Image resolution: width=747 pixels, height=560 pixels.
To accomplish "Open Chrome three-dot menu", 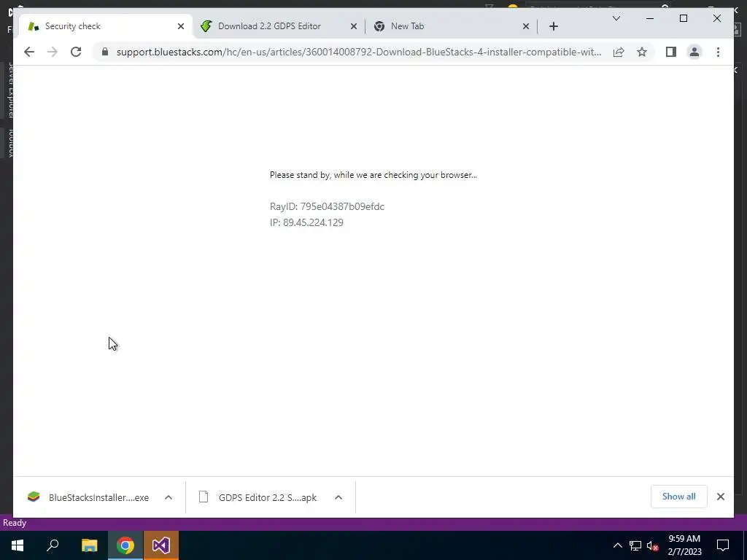I will [718, 52].
